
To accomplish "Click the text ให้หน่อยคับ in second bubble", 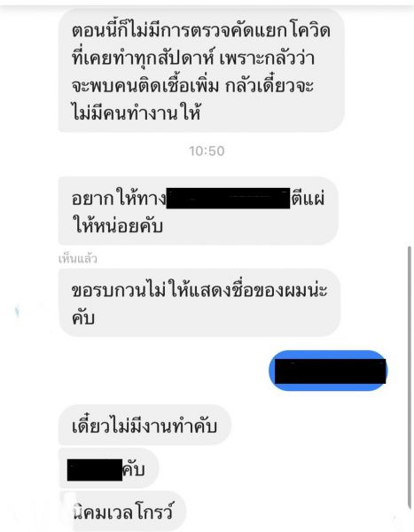I will (118, 225).
